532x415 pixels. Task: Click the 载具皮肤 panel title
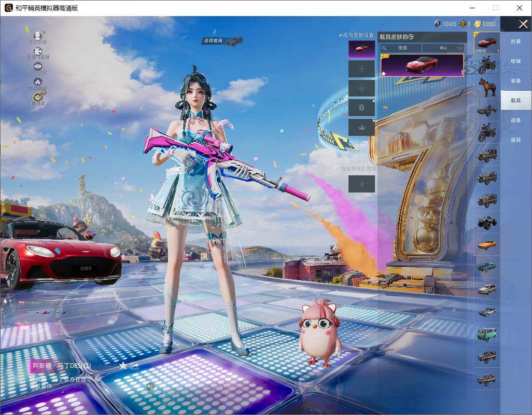pyautogui.click(x=393, y=37)
